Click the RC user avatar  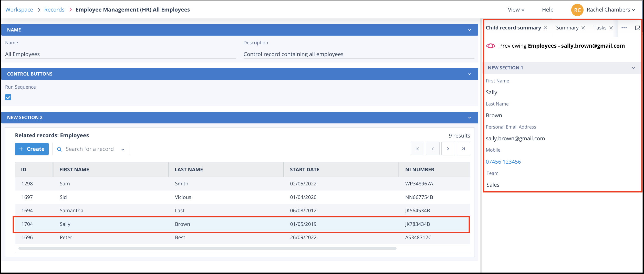577,10
